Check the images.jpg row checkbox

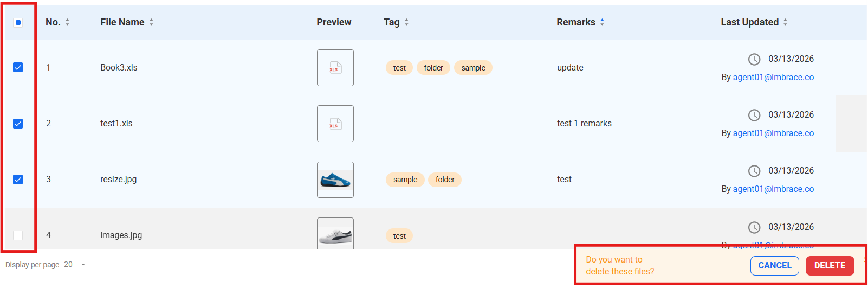pos(18,235)
